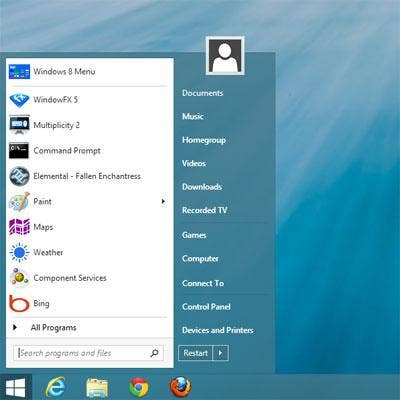
Task: Launch Command Prompt from its black icon
Action: pyautogui.click(x=19, y=151)
